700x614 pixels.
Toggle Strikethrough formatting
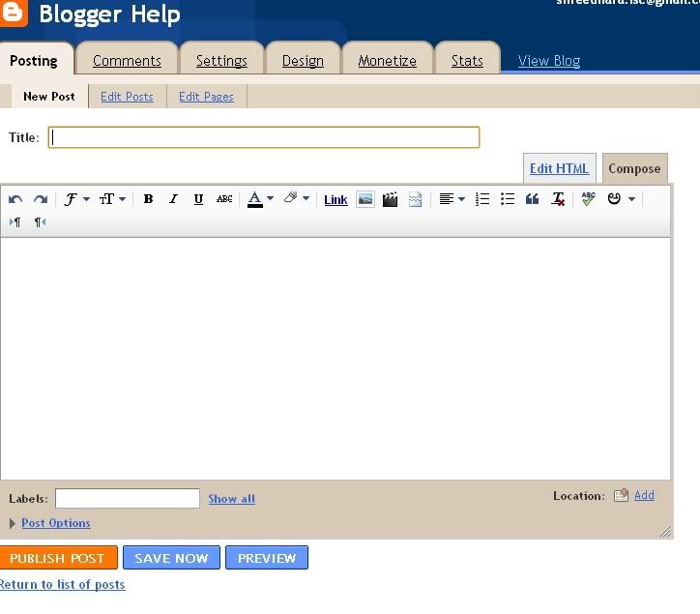point(224,199)
